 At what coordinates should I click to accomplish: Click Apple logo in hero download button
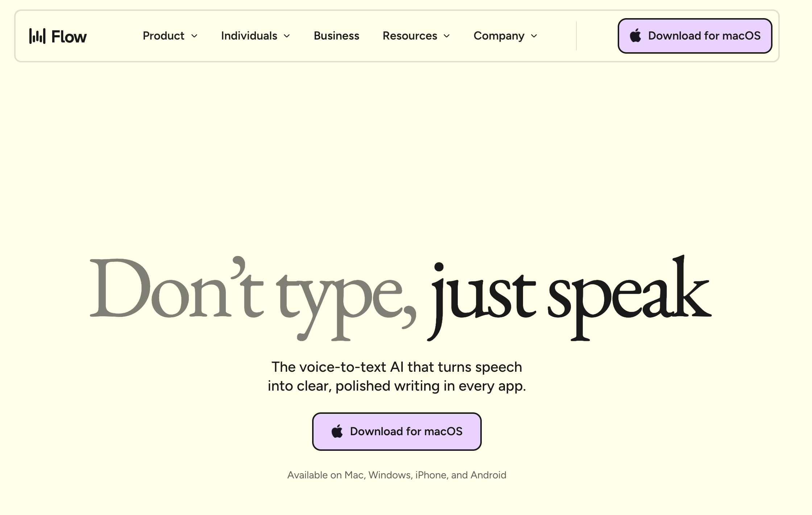[x=337, y=431]
